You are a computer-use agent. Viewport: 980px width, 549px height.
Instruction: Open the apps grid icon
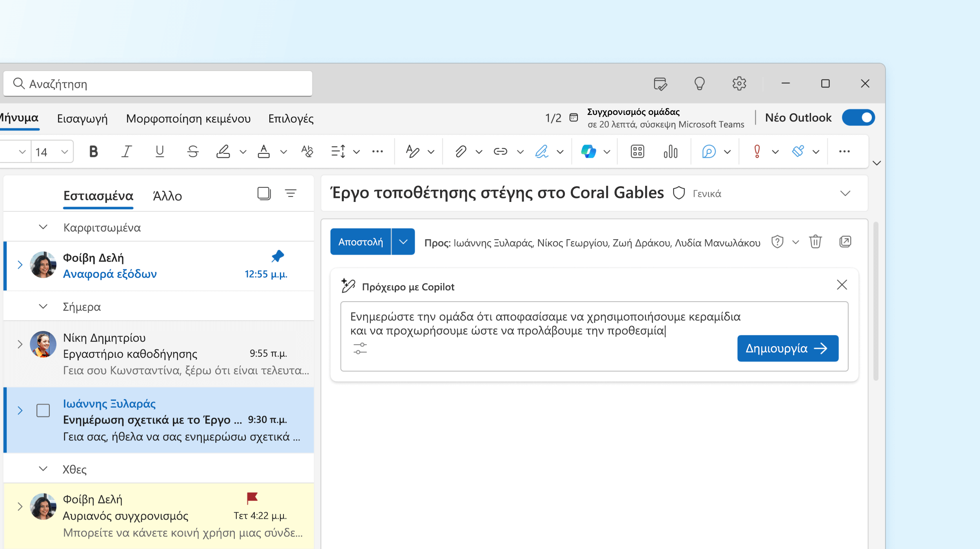[x=637, y=151]
